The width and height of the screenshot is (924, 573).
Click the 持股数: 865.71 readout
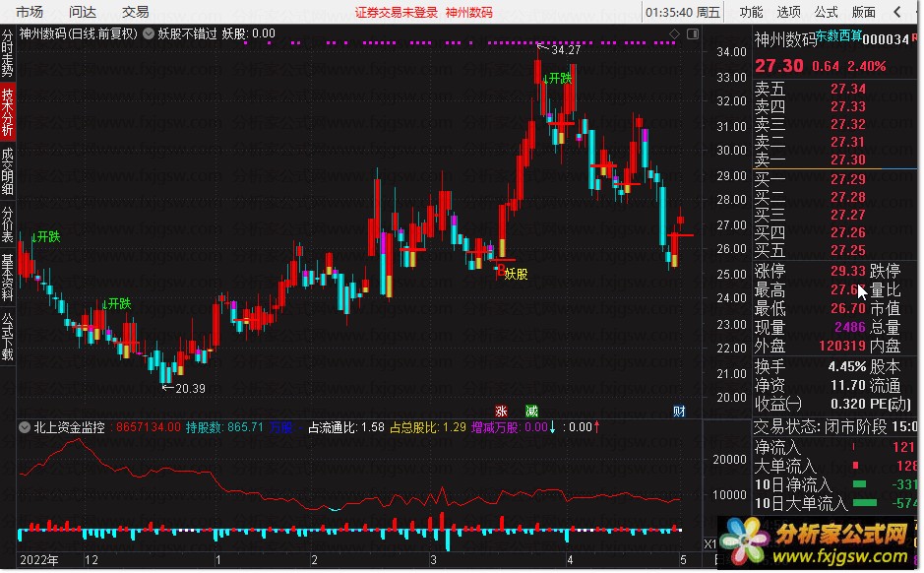click(224, 427)
